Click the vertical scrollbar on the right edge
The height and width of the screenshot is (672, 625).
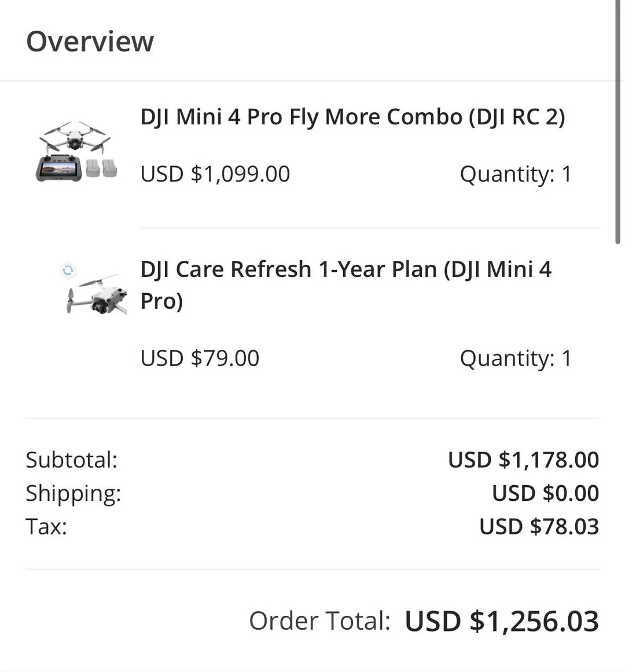point(617,122)
